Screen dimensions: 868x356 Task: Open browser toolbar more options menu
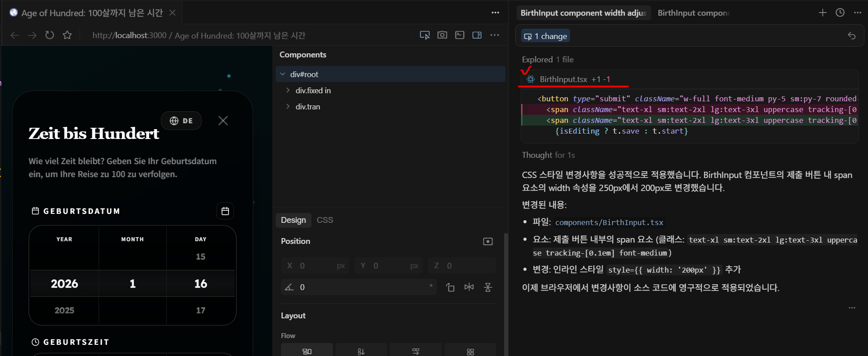[495, 35]
